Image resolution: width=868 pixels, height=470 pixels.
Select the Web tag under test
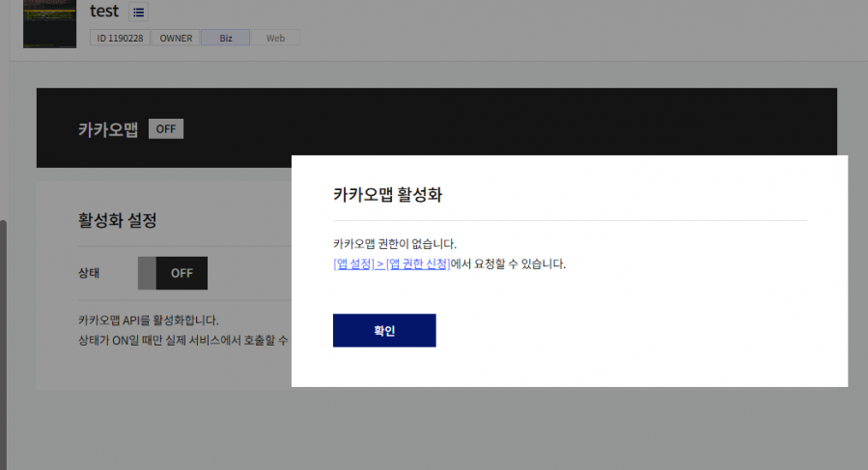(275, 39)
